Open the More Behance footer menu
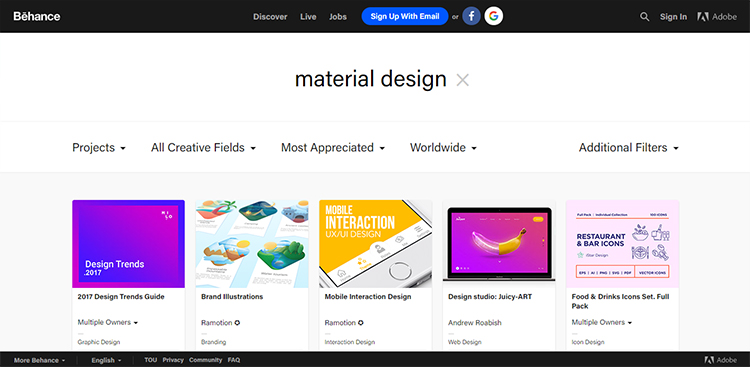The image size is (750, 367). tap(39, 360)
